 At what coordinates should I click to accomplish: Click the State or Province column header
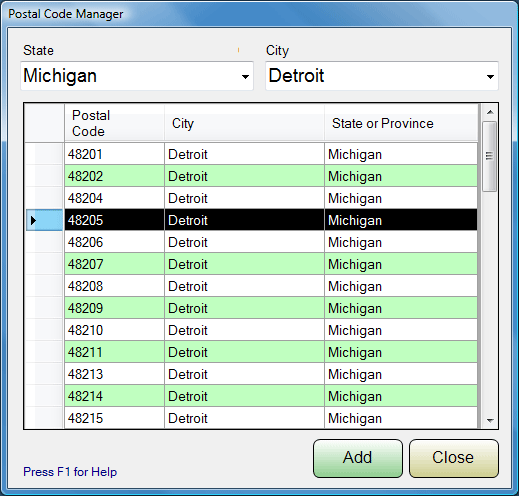coord(401,123)
